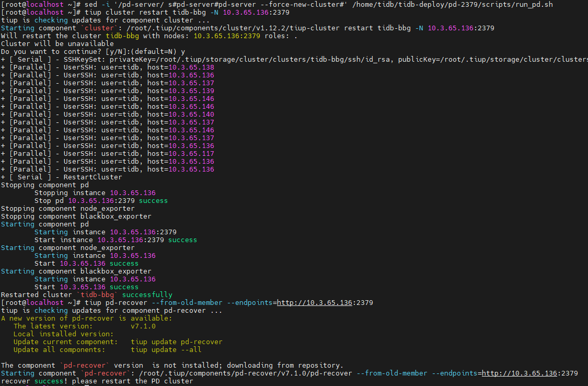Click 'checking updates for component pd-recover' line
The image size is (588, 386).
[x=111, y=311]
